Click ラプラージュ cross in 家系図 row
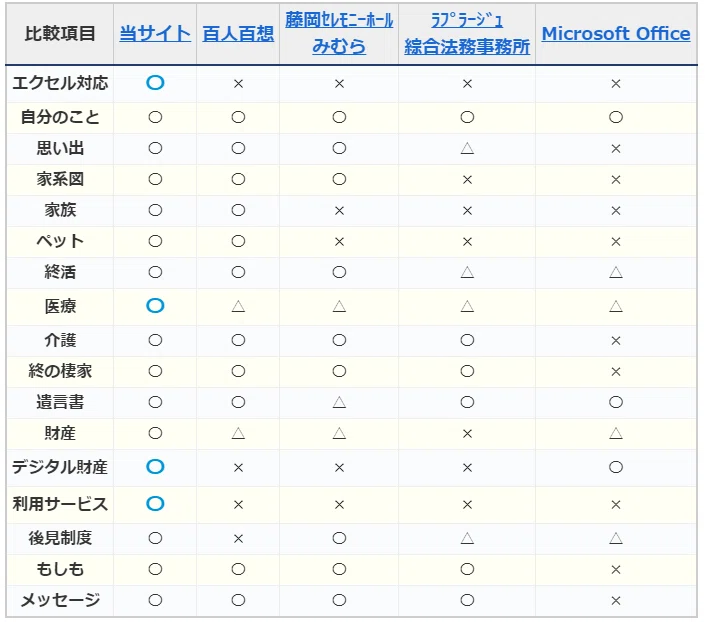Screen dimensions: 705x622 point(467,180)
